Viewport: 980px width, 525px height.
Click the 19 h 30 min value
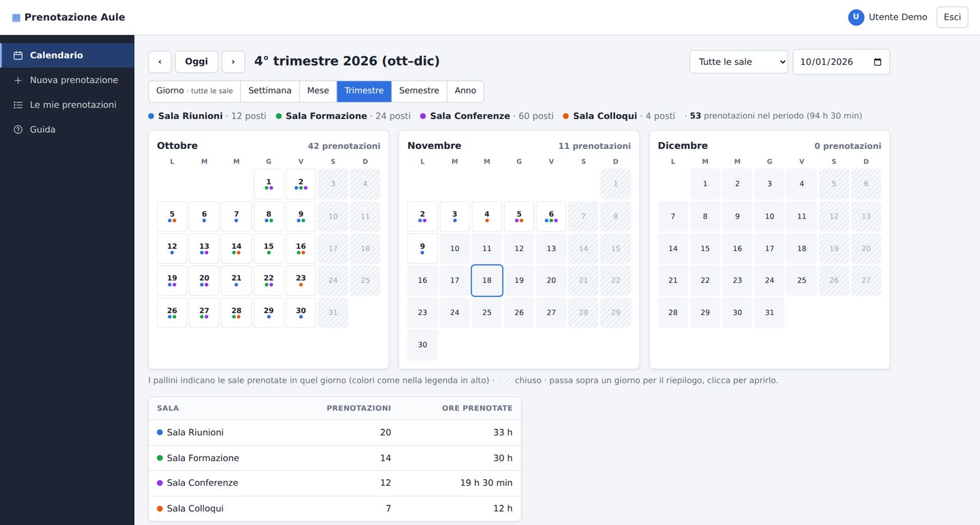tap(486, 483)
